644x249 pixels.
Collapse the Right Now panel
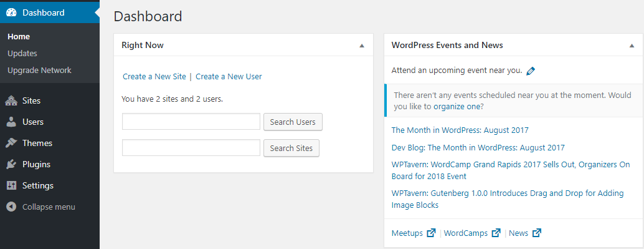click(x=362, y=46)
